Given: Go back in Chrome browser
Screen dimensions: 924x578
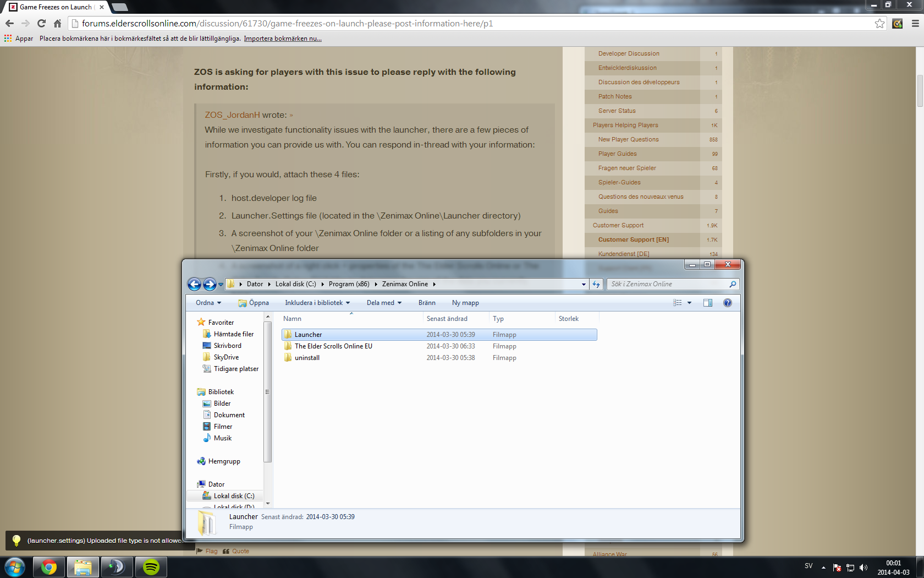Looking at the screenshot, I should pyautogui.click(x=9, y=24).
